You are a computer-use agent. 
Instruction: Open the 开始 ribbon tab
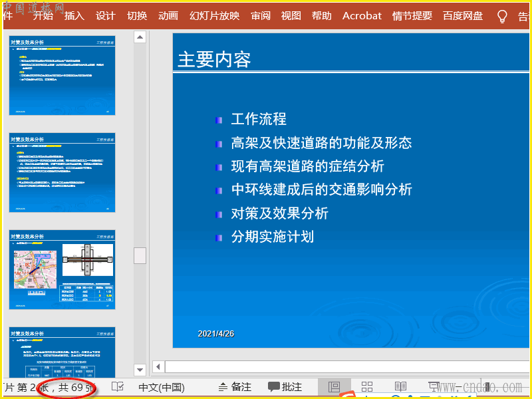pyautogui.click(x=43, y=15)
